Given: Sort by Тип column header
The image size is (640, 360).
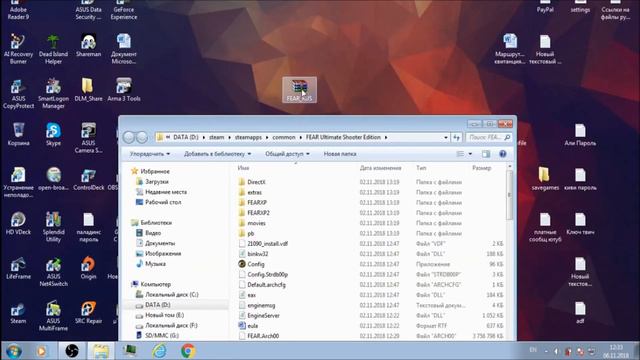Looking at the screenshot, I should (421, 168).
